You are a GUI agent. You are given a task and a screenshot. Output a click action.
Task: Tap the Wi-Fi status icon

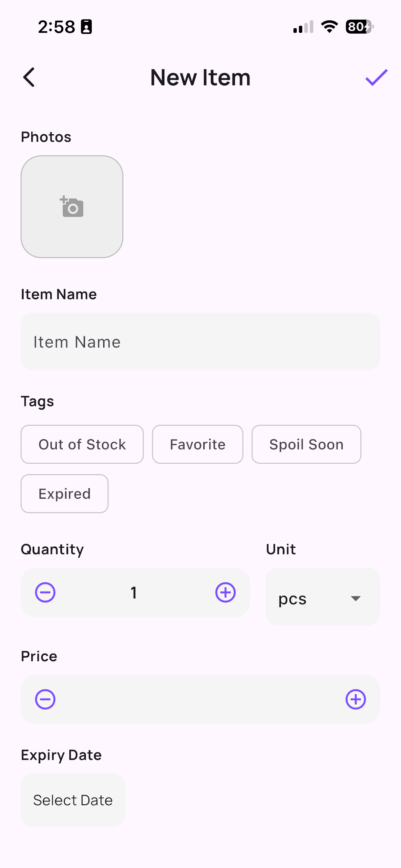click(329, 26)
